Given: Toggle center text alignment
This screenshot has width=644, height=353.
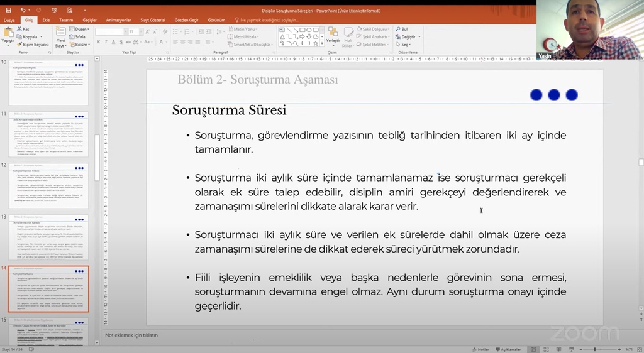Looking at the screenshot, I should tap(183, 42).
